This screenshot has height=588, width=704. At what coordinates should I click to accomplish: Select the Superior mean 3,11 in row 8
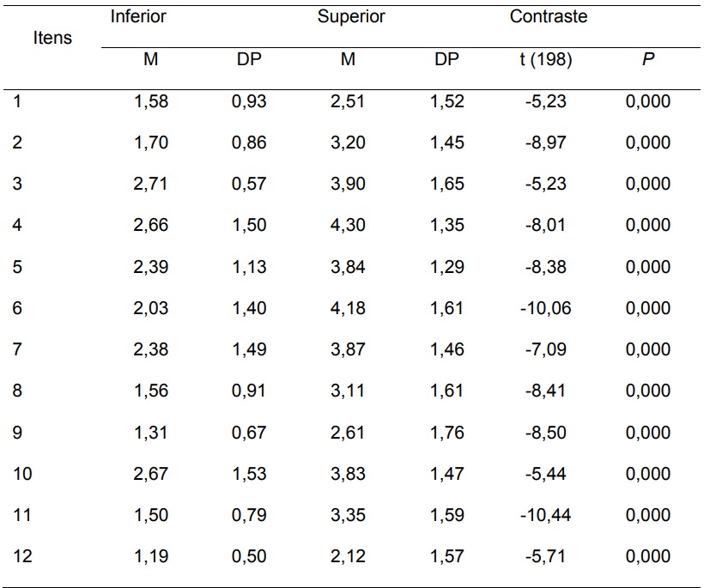click(x=348, y=391)
